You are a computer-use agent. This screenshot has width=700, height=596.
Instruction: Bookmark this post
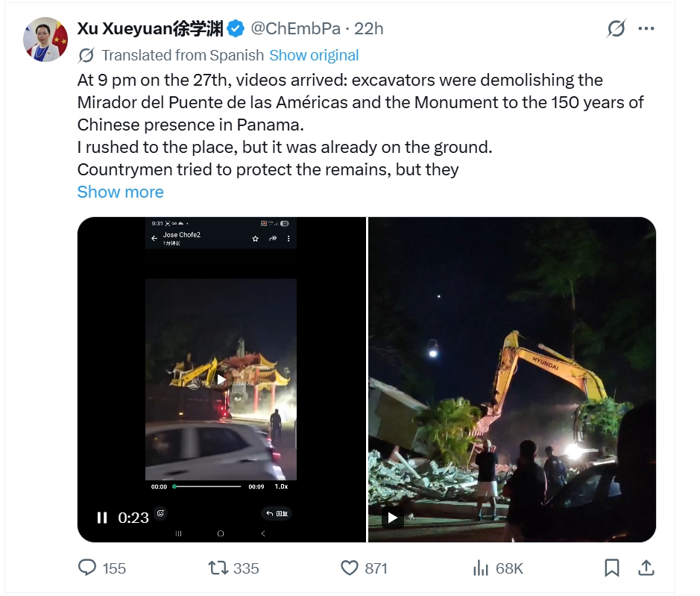click(x=613, y=568)
